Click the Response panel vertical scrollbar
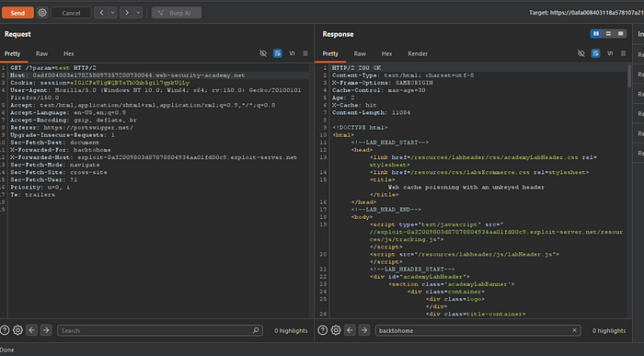This screenshot has width=644, height=356. (629, 75)
